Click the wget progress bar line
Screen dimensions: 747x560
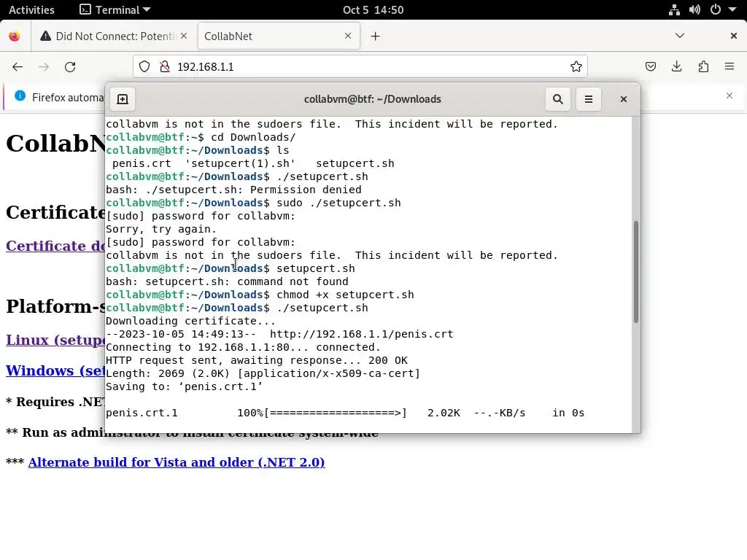345,413
